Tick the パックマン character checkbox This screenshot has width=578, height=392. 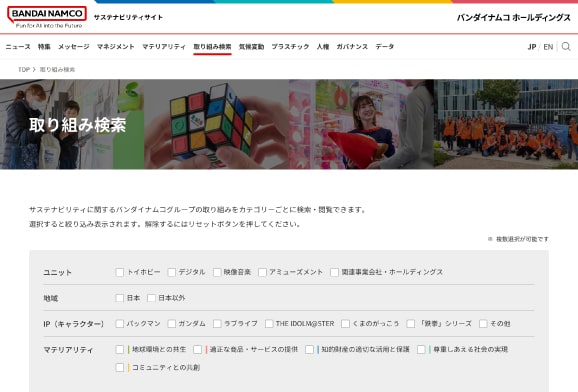point(119,324)
